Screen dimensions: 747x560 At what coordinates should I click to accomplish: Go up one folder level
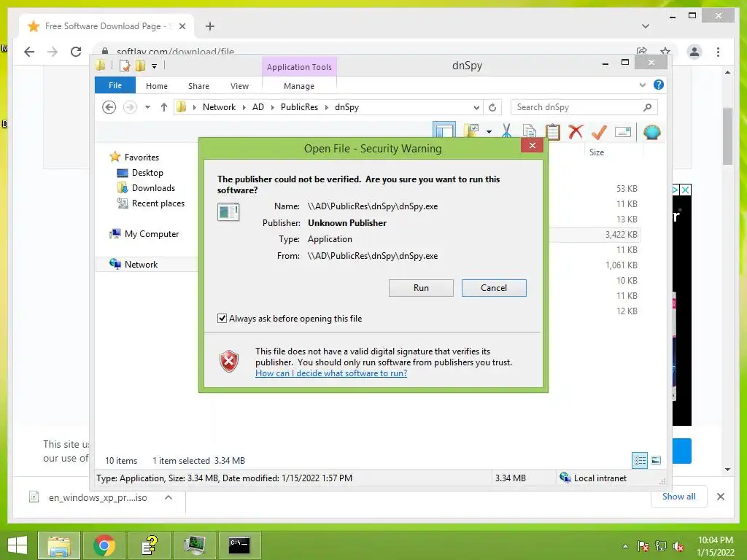[164, 107]
